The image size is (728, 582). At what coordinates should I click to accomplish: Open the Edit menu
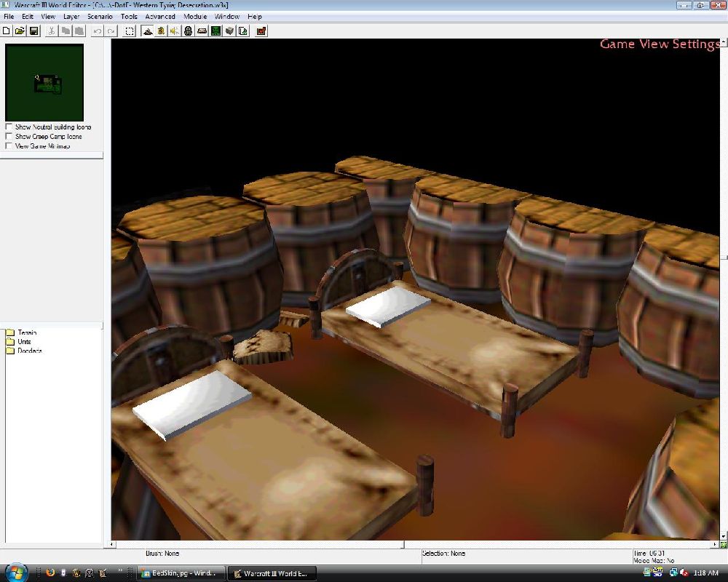click(28, 17)
